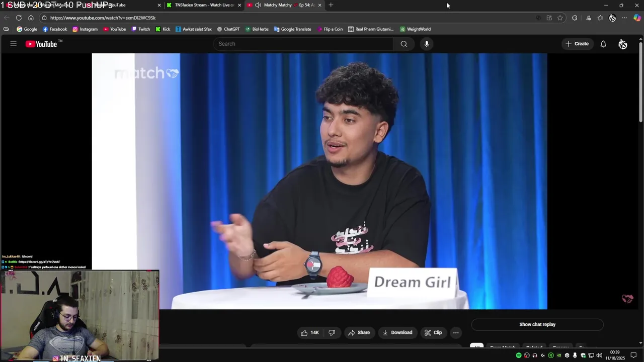Image resolution: width=644 pixels, height=362 pixels.
Task: Open the YouTube guide hamburger menu
Action: click(14, 44)
